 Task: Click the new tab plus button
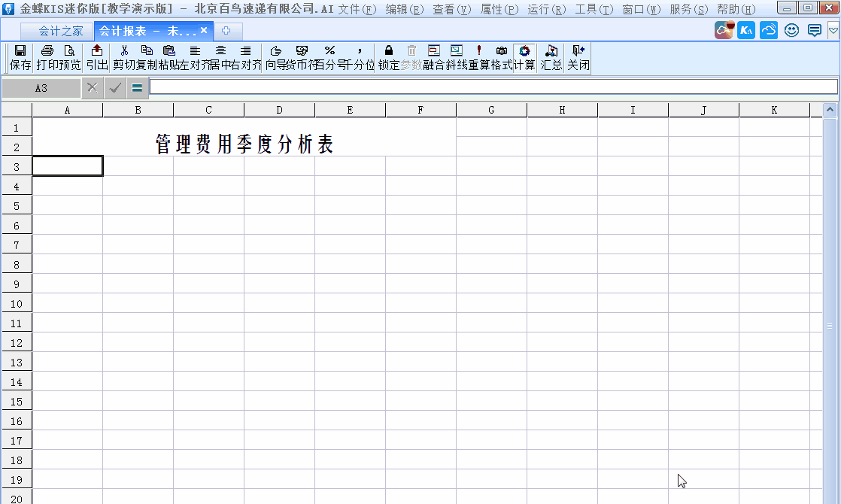[x=226, y=31]
